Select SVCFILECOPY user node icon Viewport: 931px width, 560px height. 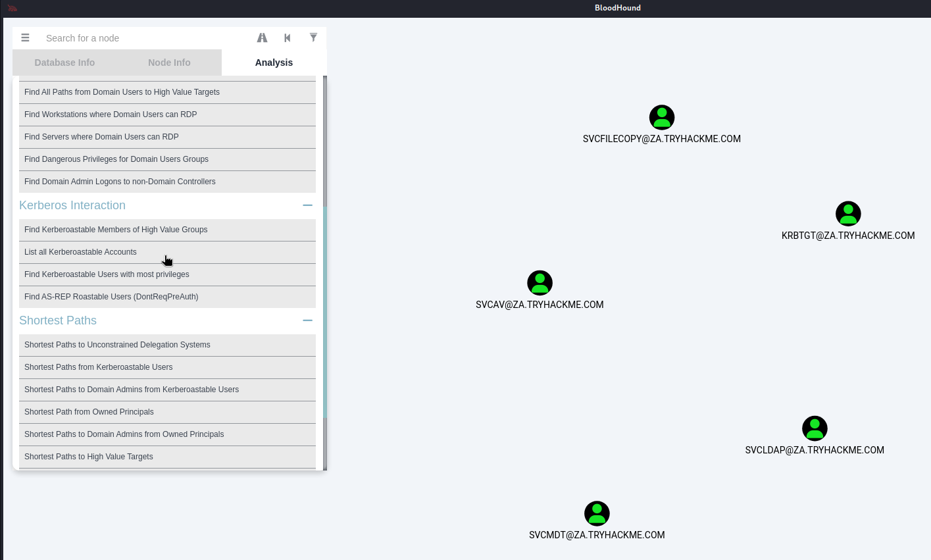(662, 118)
